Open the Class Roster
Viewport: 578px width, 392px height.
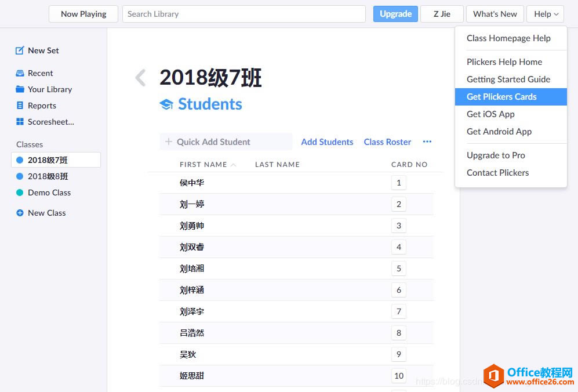[387, 141]
